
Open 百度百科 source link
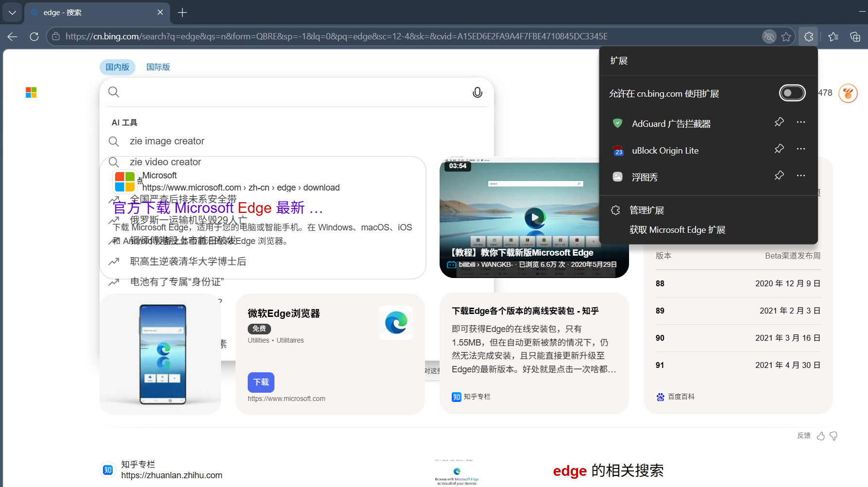tap(675, 397)
